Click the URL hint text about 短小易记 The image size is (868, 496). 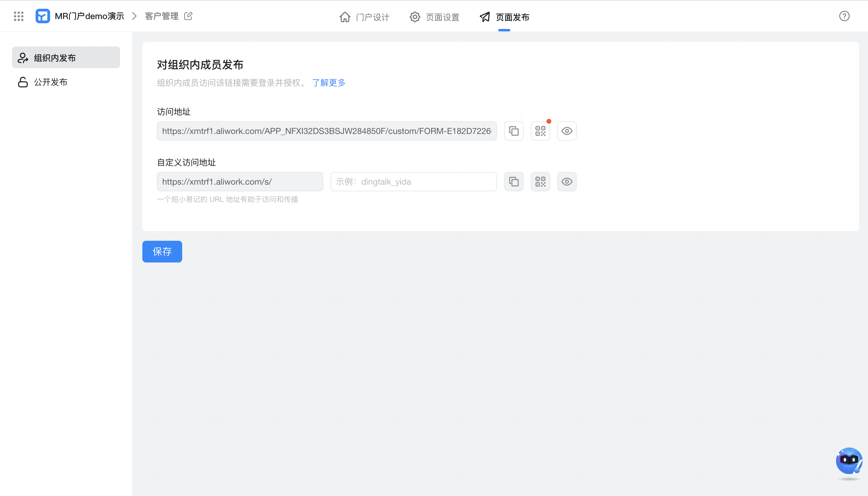[x=227, y=199]
